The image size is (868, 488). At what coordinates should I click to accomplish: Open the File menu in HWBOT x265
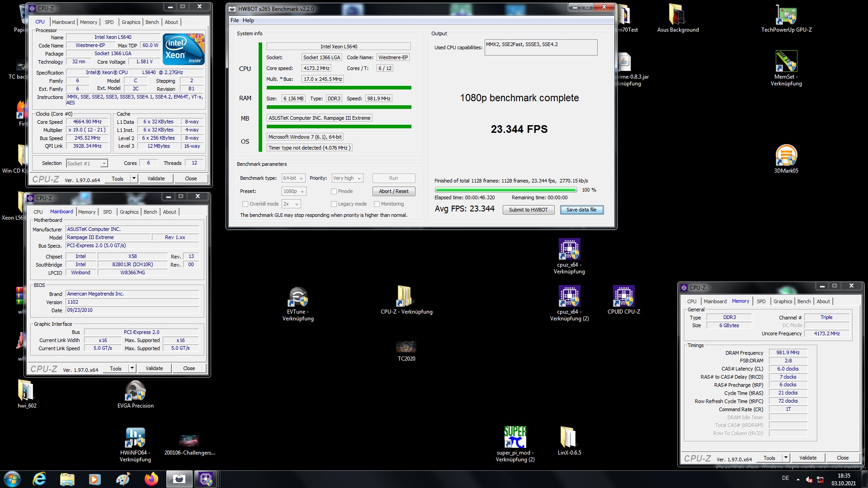(235, 20)
